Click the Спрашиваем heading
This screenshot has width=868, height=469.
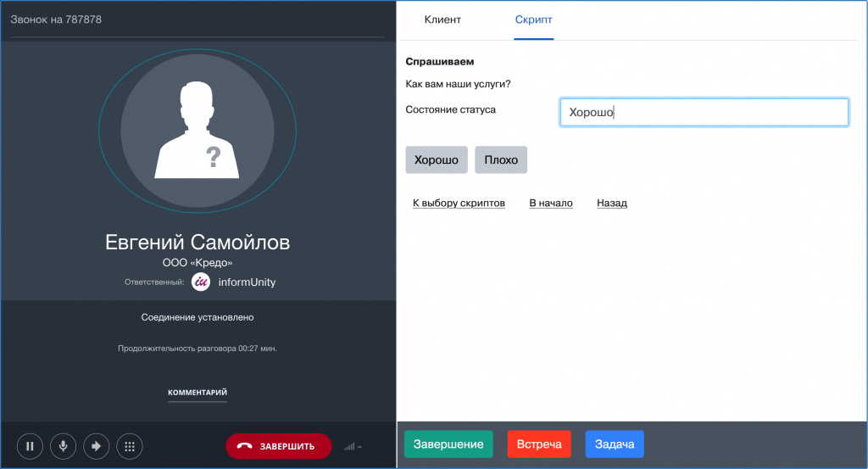pos(440,61)
